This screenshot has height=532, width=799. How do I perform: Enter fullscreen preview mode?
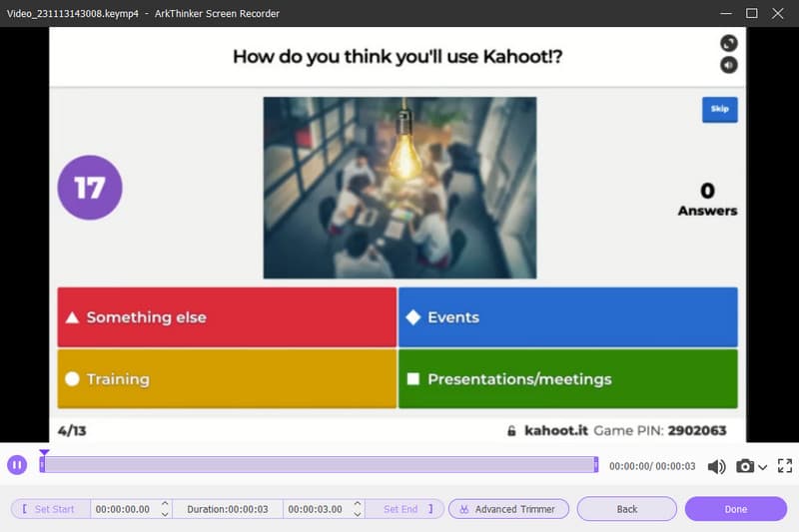click(x=785, y=465)
